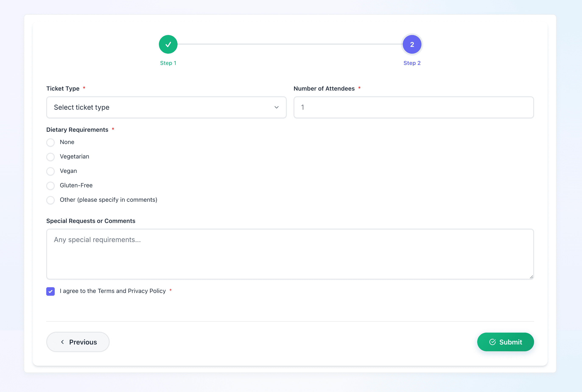Click into the special requirements textarea
Viewport: 582px width, 392px height.
click(x=290, y=254)
